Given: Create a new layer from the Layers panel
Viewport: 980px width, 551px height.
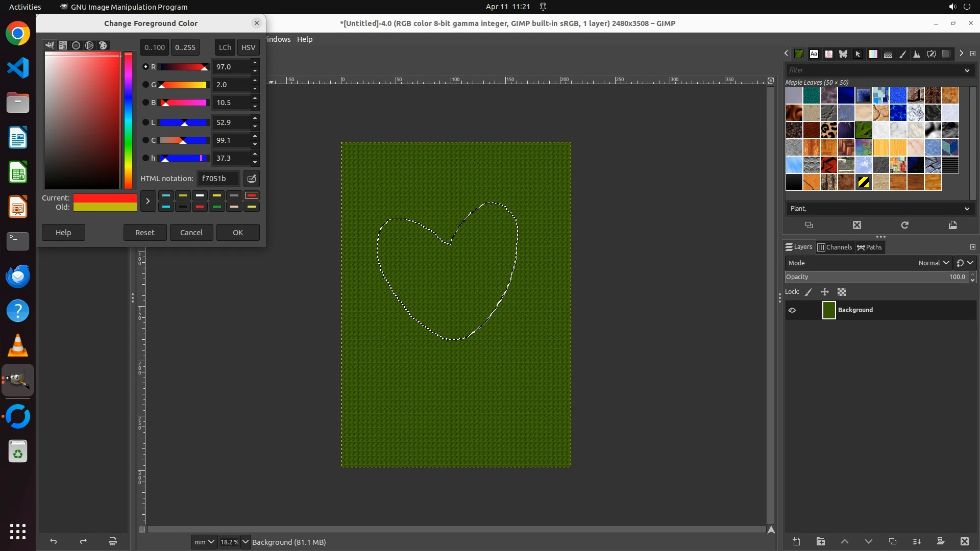Looking at the screenshot, I should 796,542.
